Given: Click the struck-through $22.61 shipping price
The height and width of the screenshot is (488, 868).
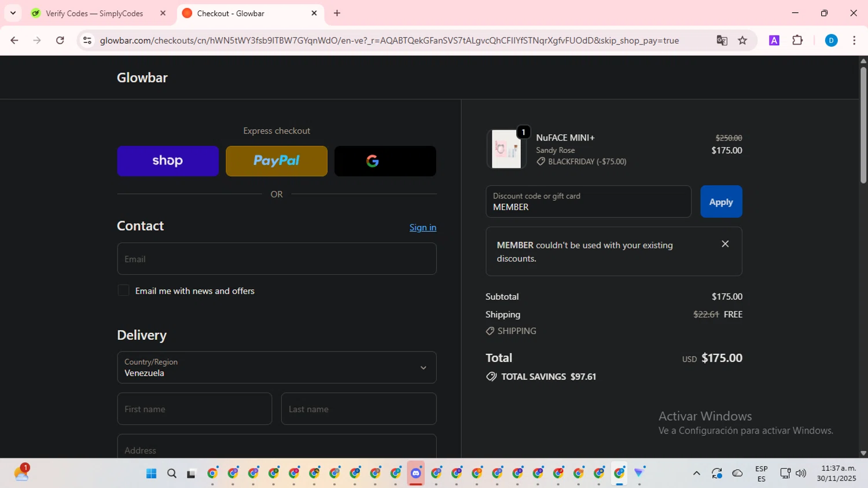Looking at the screenshot, I should coord(706,314).
